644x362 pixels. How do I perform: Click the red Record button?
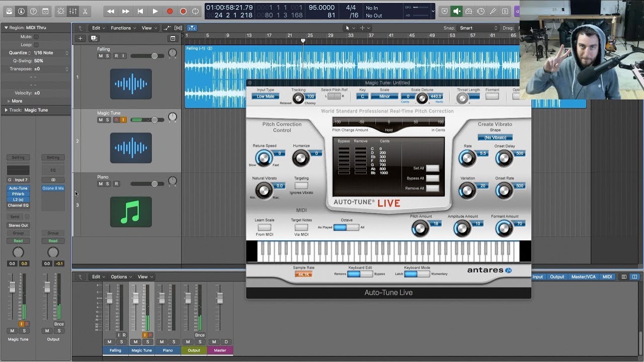coord(170,11)
